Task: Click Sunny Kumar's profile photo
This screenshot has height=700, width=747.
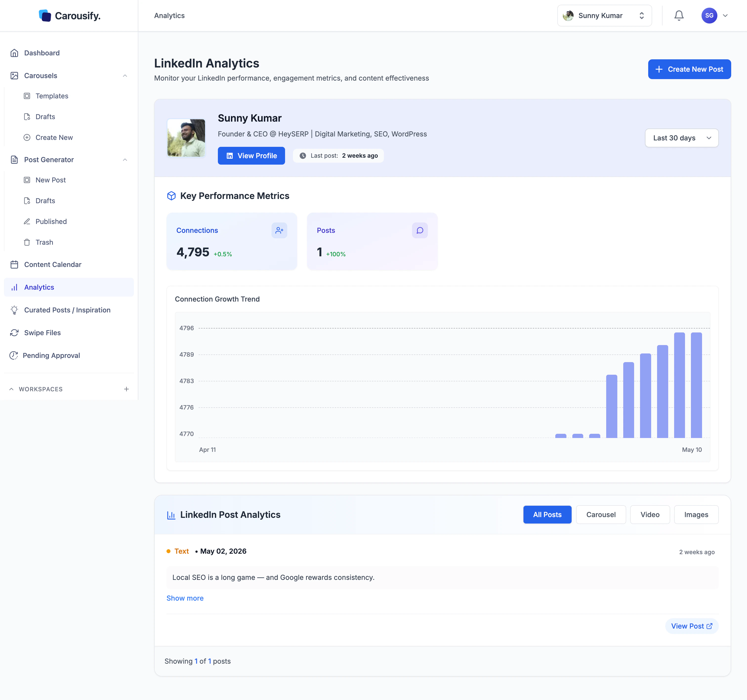Action: click(x=186, y=138)
